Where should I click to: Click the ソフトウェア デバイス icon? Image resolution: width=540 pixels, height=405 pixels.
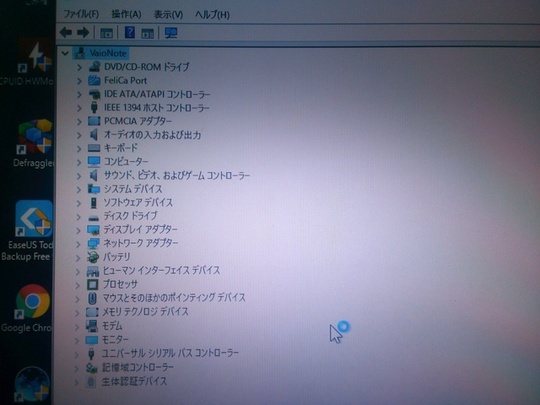[93, 202]
